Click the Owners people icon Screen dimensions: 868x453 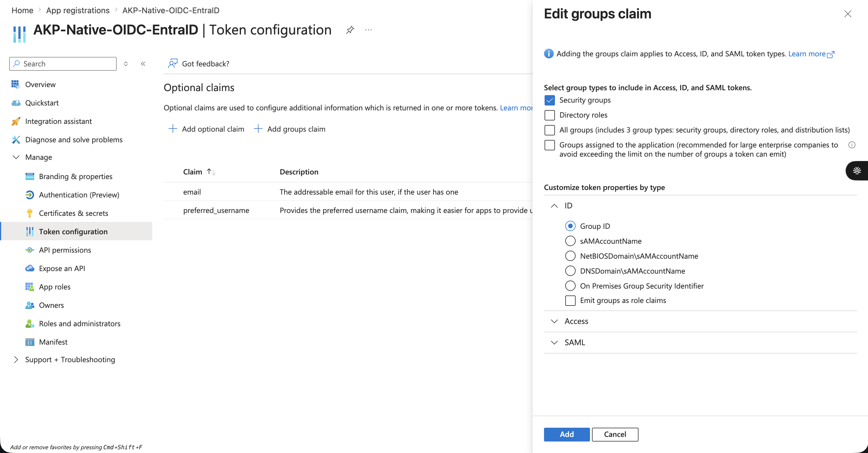click(30, 305)
